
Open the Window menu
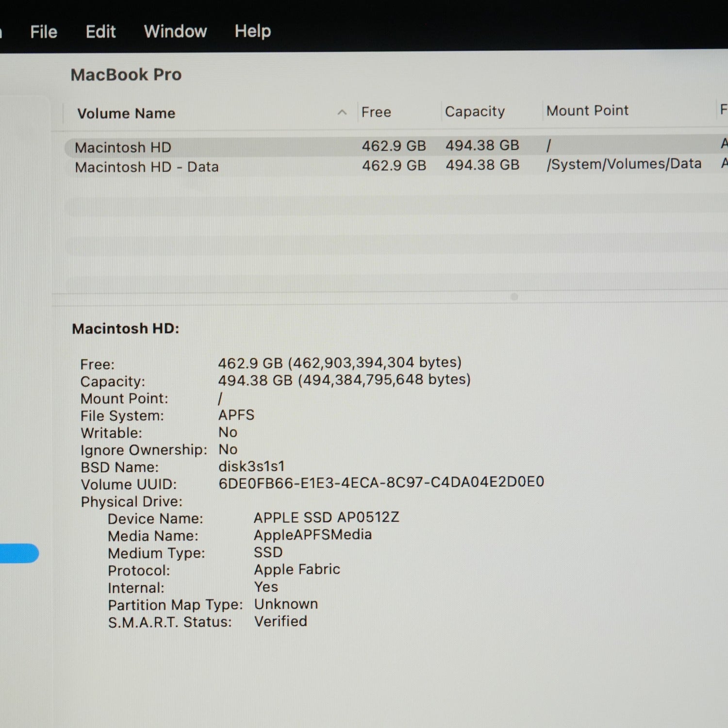[175, 32]
